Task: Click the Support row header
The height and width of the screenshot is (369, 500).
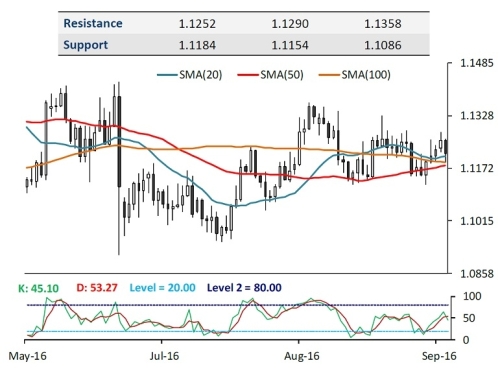Action: (86, 45)
